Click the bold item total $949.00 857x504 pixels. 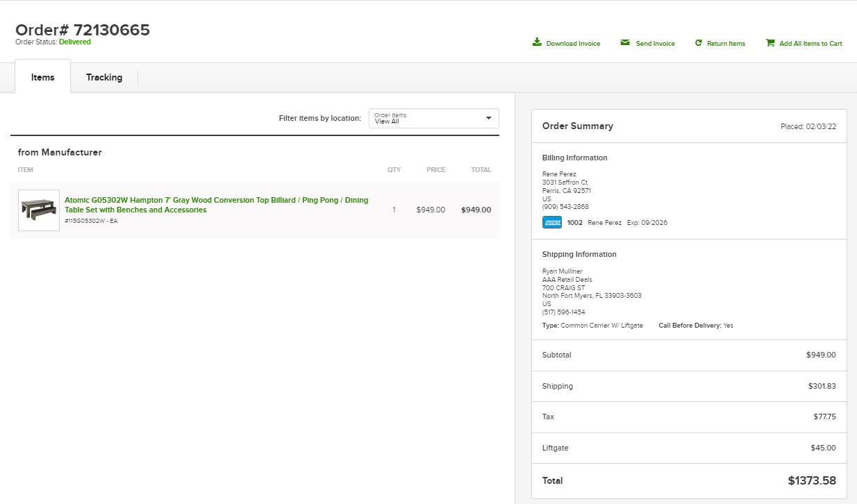point(476,210)
